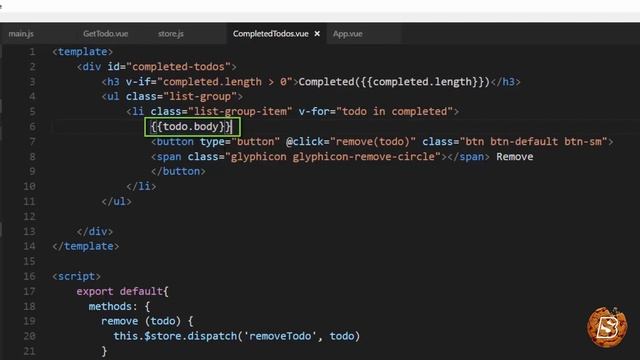Screen dimensions: 640x360
Task: Click the export default statement
Action: coord(122,291)
